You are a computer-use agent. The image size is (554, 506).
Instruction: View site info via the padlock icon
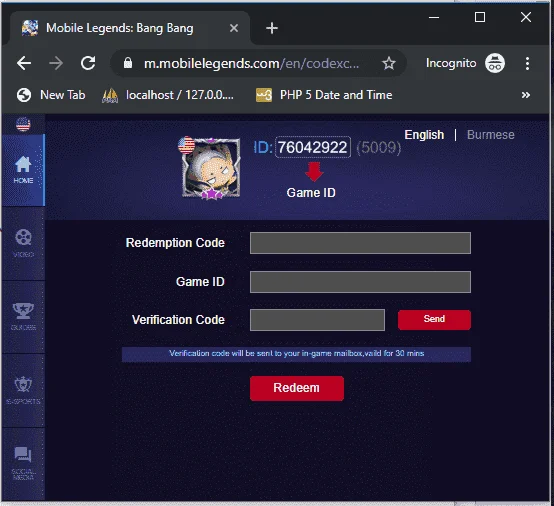coord(128,63)
